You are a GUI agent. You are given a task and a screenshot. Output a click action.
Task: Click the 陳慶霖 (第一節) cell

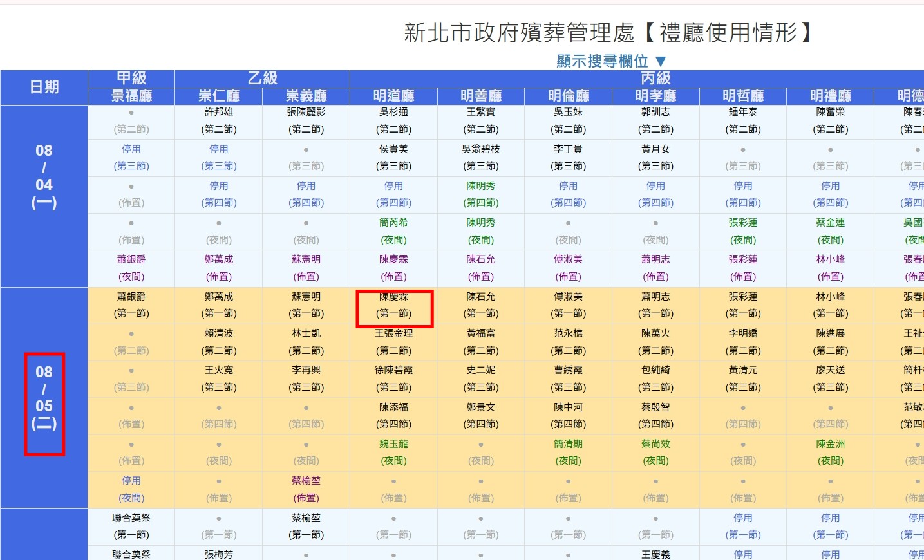tap(394, 305)
